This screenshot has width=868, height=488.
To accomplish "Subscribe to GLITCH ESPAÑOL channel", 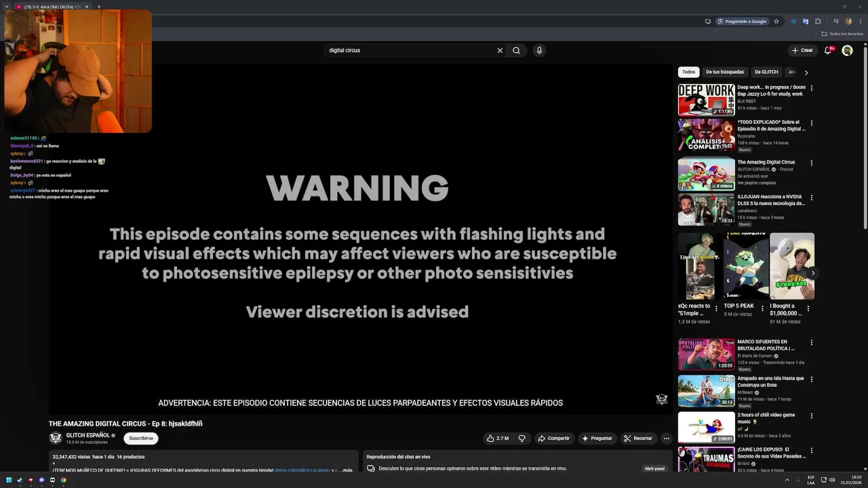I will coord(141,439).
